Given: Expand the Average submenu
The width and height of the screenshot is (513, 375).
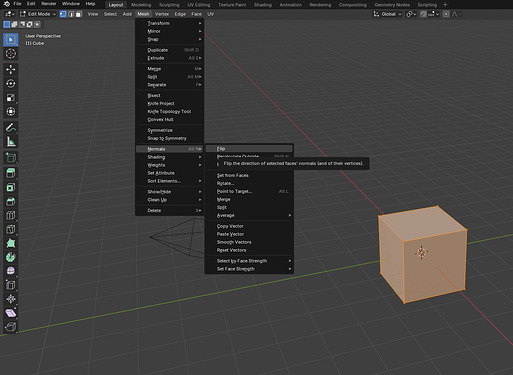Looking at the screenshot, I should tap(249, 215).
